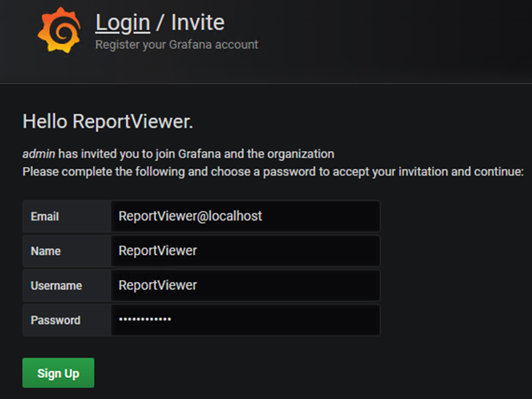Select the 'Hello ReportViewer.' greeting heading

point(107,122)
